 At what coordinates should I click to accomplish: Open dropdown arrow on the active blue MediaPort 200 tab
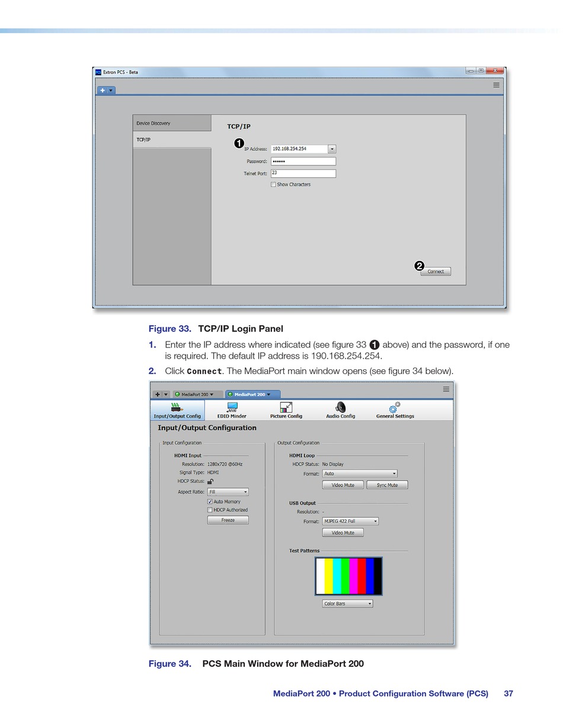pyautogui.click(x=268, y=394)
